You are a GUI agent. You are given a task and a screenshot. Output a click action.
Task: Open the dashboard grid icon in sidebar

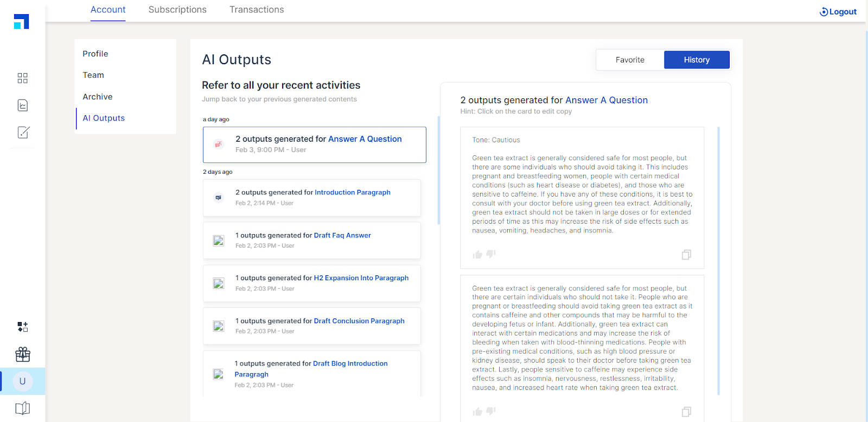click(x=22, y=78)
